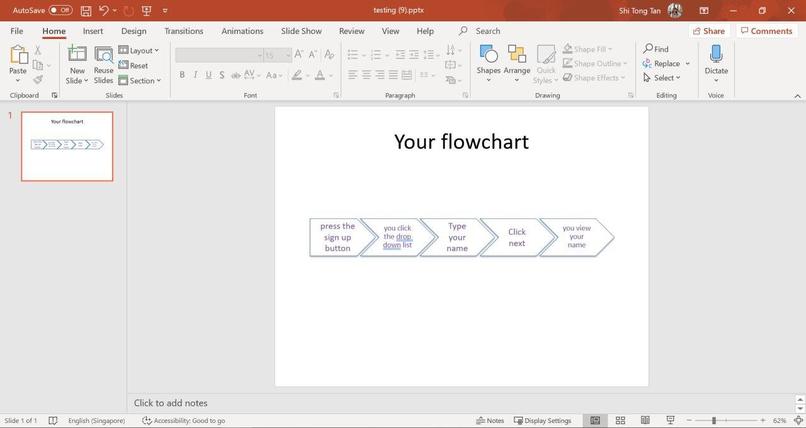
Task: Open Display Settings in status bar
Action: coord(543,421)
